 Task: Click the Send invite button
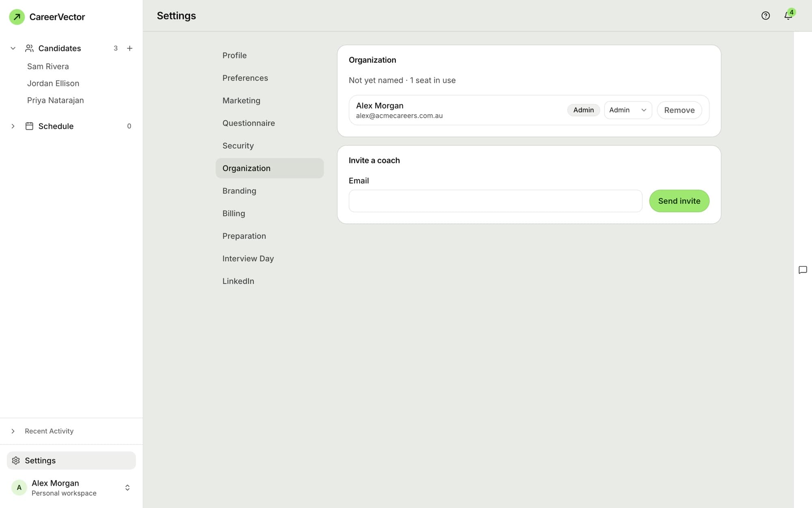pos(679,201)
